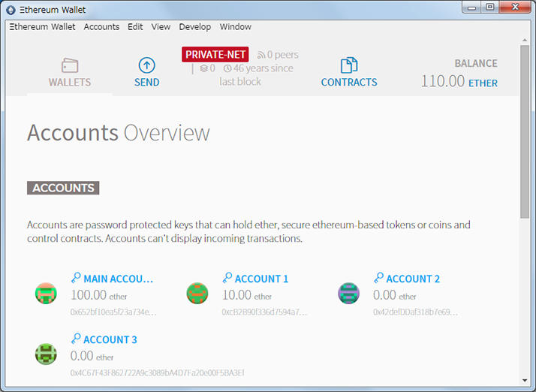Click the Main Account identicon avatar
536x392 pixels.
click(x=46, y=293)
